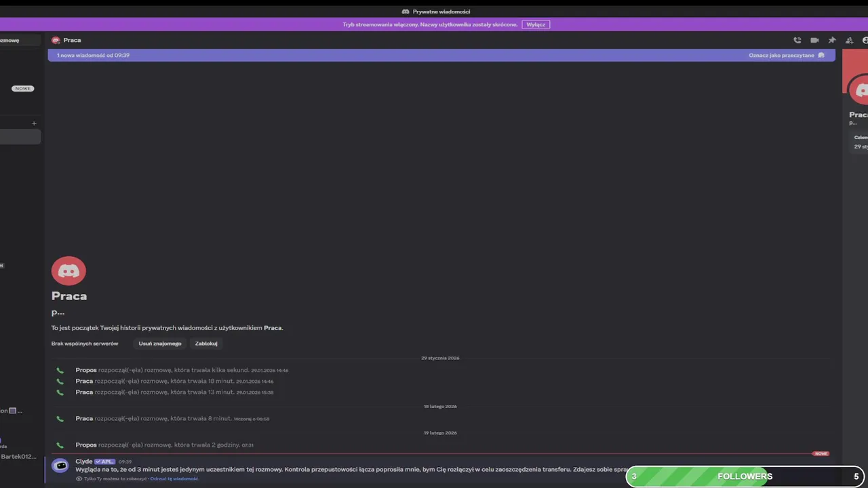Screen dimensions: 868x488
Task: Click the Praca profile avatar in right panel
Action: (860, 89)
